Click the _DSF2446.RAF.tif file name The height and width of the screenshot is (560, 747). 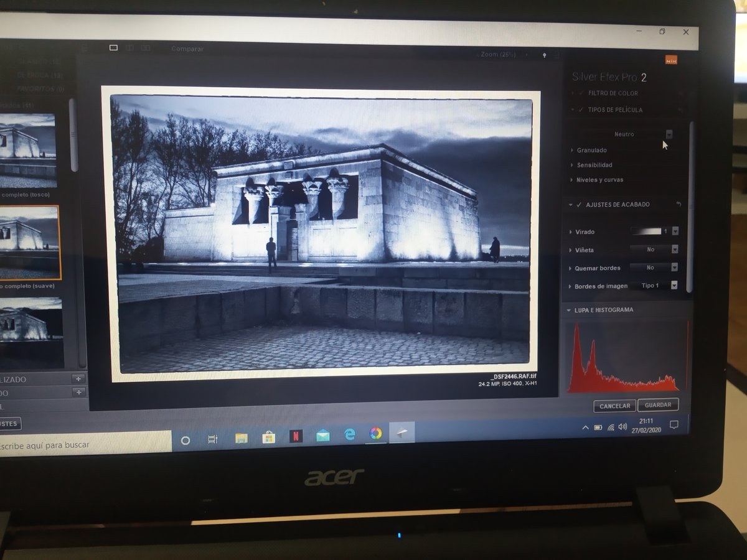click(514, 376)
